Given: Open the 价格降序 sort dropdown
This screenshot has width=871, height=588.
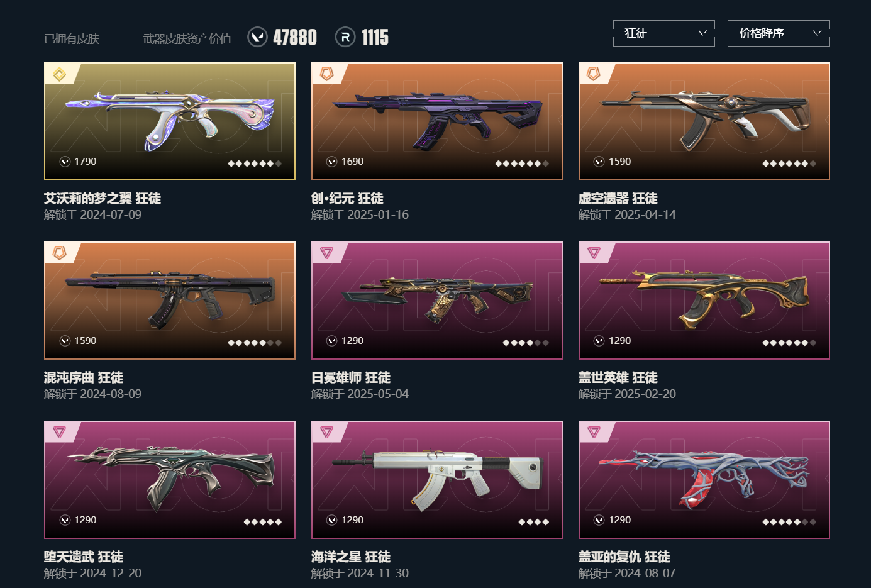Looking at the screenshot, I should tap(779, 33).
